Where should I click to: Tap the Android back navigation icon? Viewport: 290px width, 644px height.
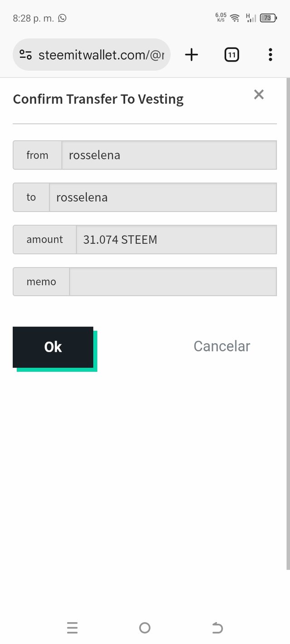pos(217,628)
